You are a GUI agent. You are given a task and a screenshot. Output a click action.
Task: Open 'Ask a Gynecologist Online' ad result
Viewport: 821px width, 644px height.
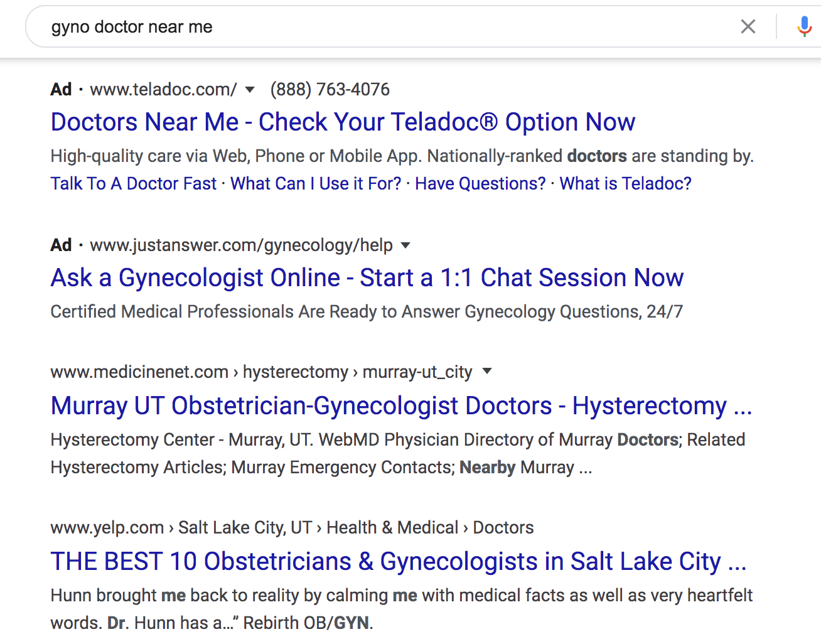tap(367, 277)
